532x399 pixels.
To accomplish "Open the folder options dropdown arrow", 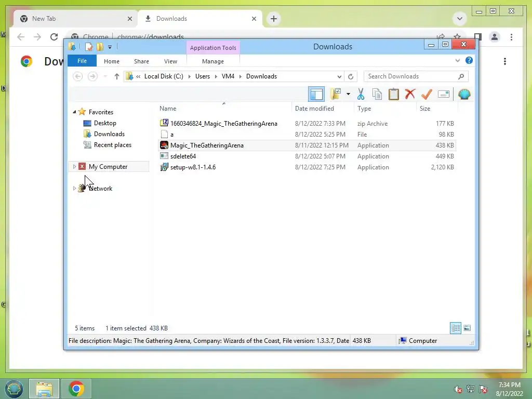I will [x=348, y=94].
